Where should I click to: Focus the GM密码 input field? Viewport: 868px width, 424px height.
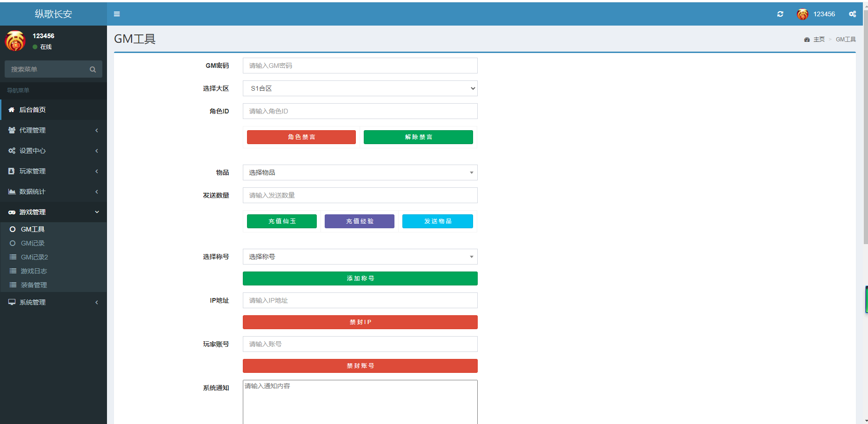click(360, 66)
